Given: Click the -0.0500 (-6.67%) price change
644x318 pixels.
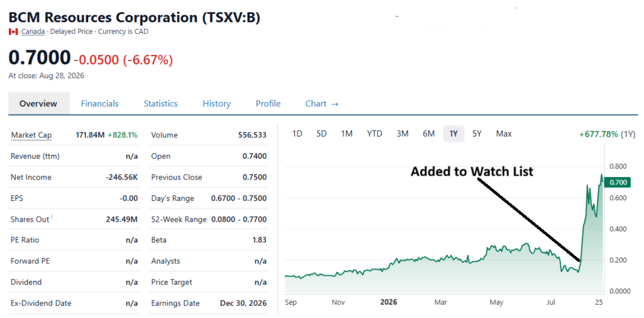Looking at the screenshot, I should [123, 60].
